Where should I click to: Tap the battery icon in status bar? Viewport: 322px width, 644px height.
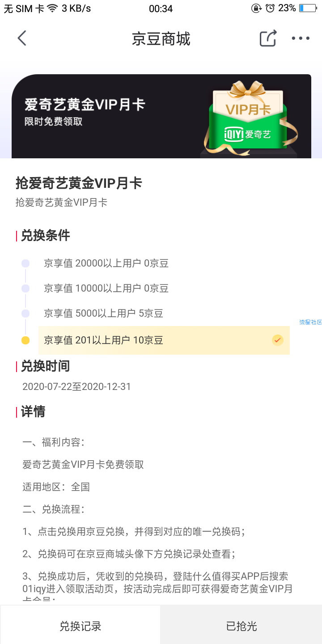pos(308,8)
